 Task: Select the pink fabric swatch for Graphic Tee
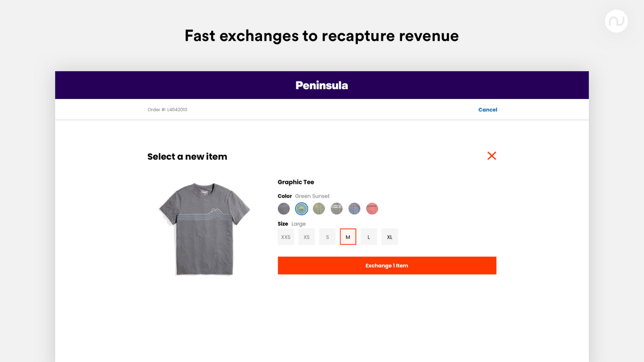tap(372, 208)
